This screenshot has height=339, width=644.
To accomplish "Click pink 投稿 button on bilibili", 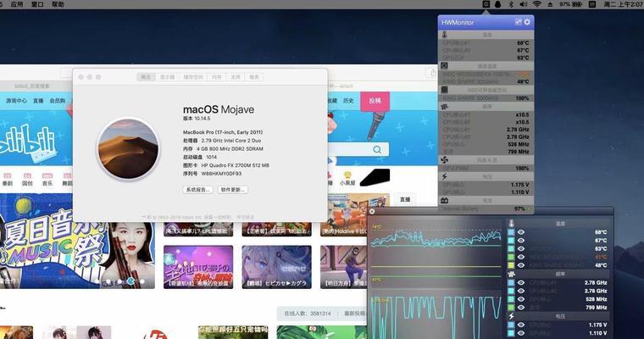I will 375,101.
